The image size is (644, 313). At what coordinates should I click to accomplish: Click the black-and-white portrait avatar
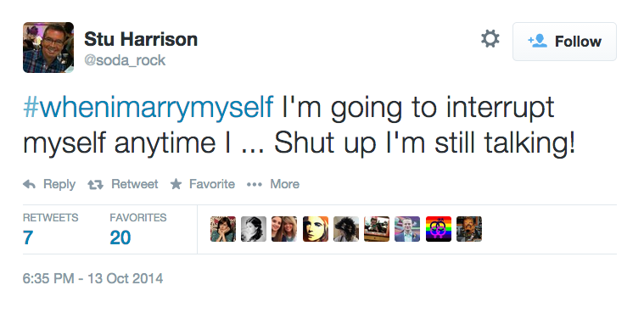click(254, 229)
